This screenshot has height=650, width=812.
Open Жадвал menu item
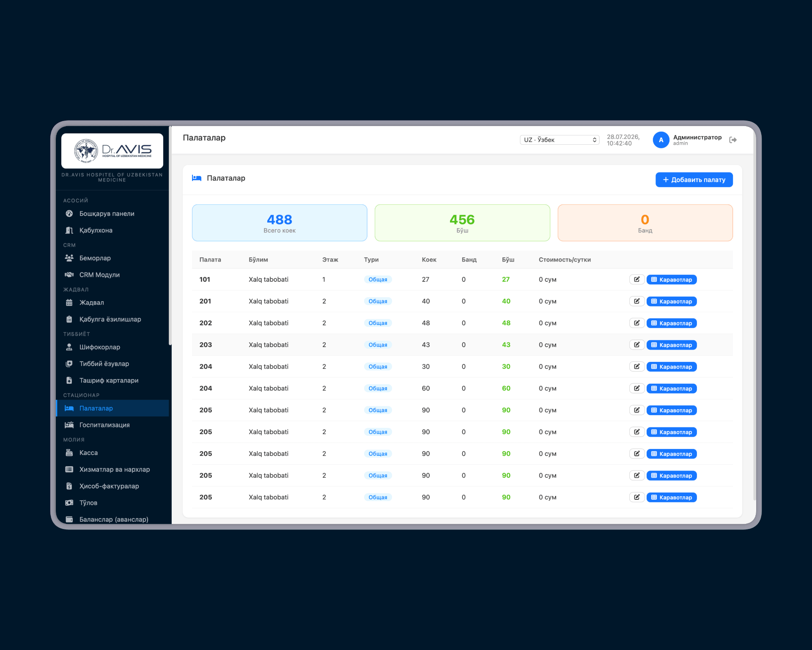(x=112, y=303)
